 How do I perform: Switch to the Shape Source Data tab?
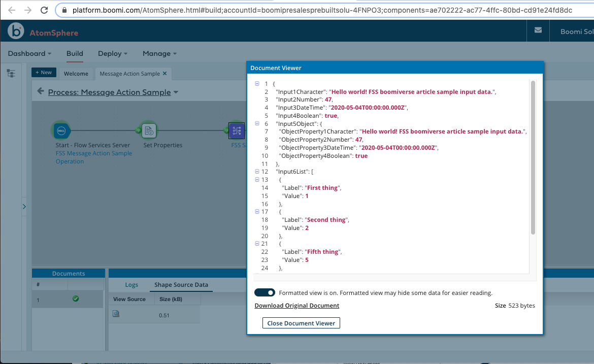pyautogui.click(x=181, y=285)
